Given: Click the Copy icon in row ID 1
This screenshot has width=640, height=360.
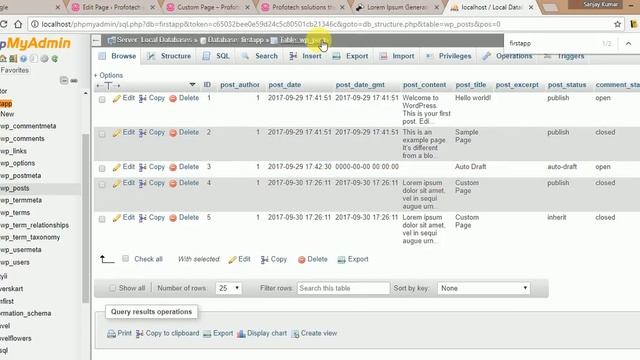Looking at the screenshot, I should [x=142, y=98].
